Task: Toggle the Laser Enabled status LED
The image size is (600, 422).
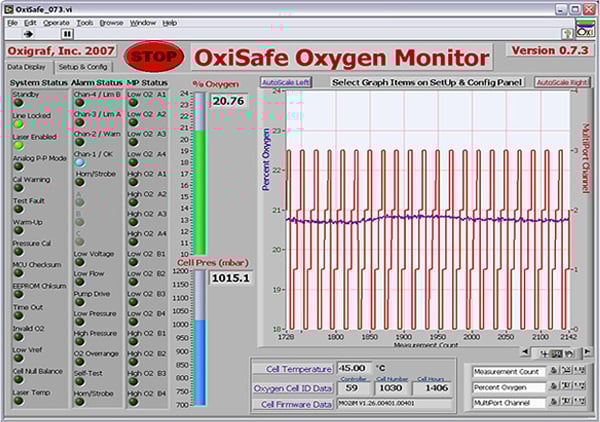Action: pyautogui.click(x=17, y=138)
